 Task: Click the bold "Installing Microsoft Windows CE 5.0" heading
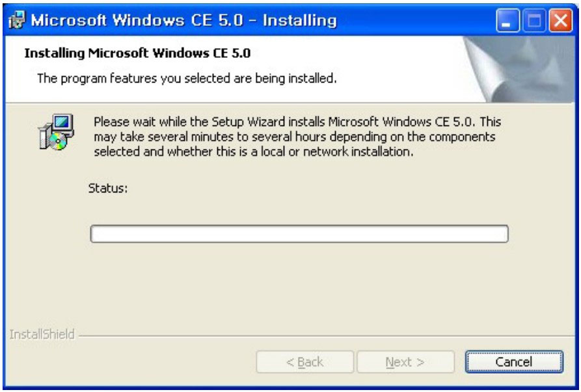tap(137, 53)
